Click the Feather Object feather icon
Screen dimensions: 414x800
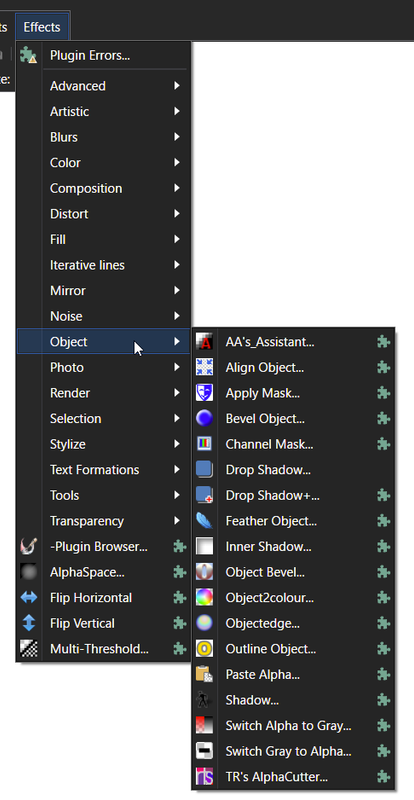pyautogui.click(x=204, y=521)
